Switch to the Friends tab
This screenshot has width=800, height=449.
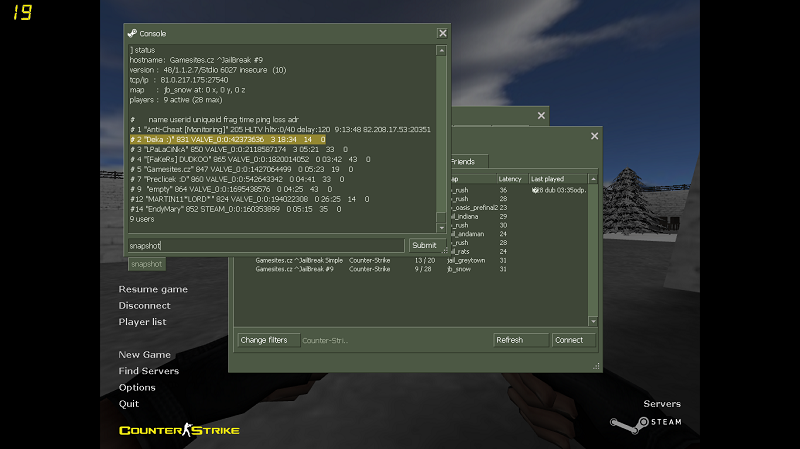468,162
